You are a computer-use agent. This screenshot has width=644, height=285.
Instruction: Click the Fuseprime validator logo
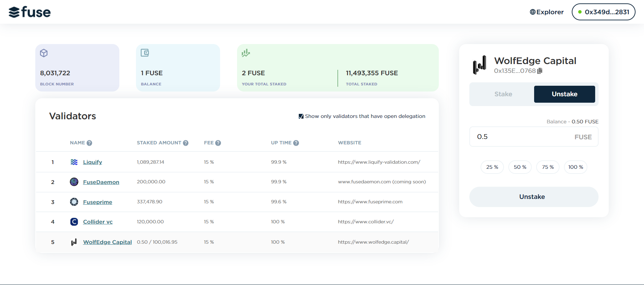[x=74, y=202]
